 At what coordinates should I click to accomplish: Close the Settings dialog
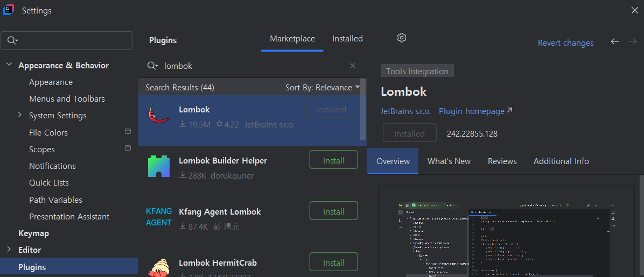pos(634,10)
